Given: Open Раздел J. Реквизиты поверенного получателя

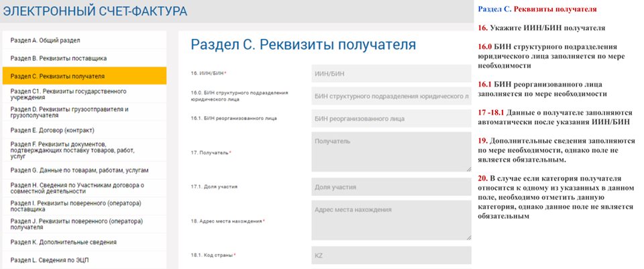Looking at the screenshot, I should pyautogui.click(x=84, y=225).
